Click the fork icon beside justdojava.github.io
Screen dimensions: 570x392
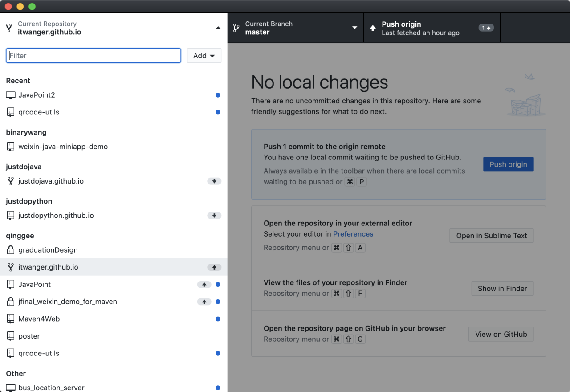[x=11, y=181]
